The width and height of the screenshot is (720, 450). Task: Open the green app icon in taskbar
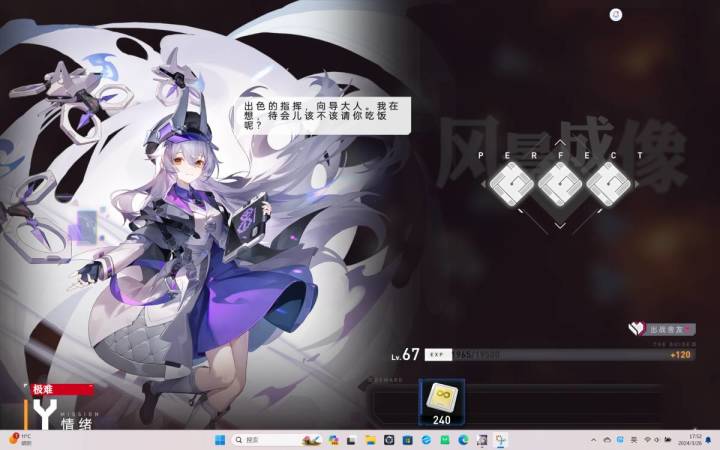[444, 440]
